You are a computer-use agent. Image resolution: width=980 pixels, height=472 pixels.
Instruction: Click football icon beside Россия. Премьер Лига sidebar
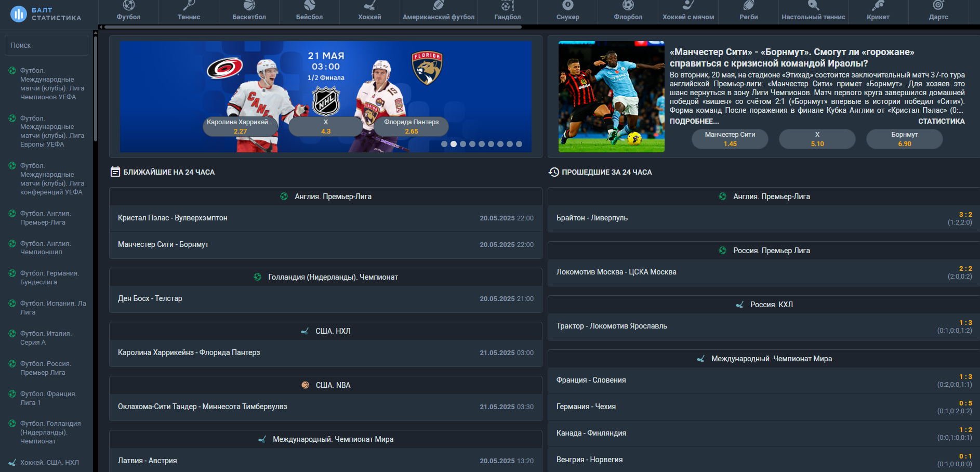pyautogui.click(x=12, y=363)
